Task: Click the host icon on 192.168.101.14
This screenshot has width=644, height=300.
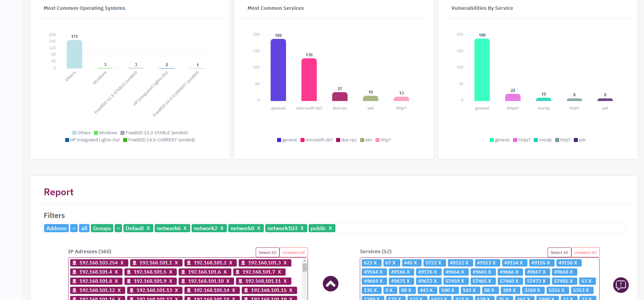Action: [189, 290]
